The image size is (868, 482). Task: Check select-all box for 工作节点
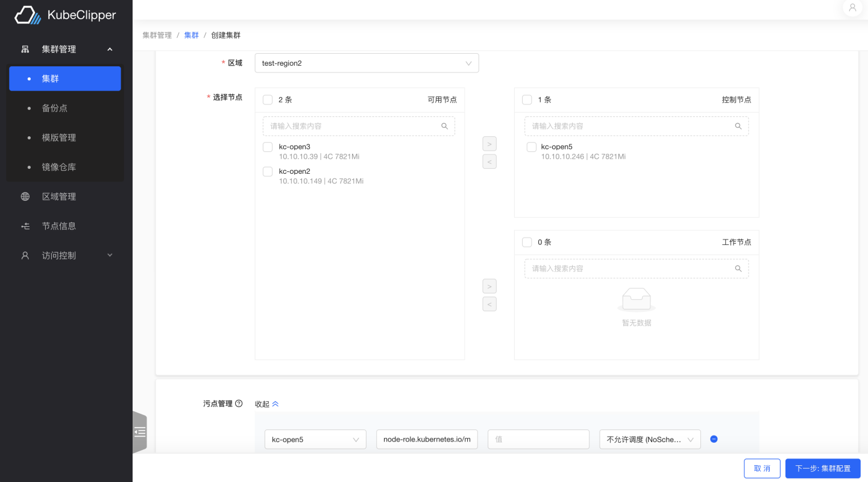527,242
